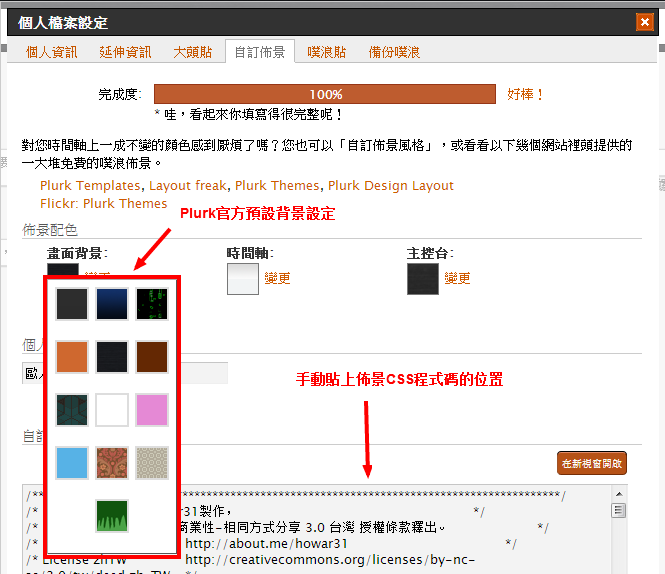Choose the brown background swatch
The width and height of the screenshot is (665, 574).
tap(152, 356)
